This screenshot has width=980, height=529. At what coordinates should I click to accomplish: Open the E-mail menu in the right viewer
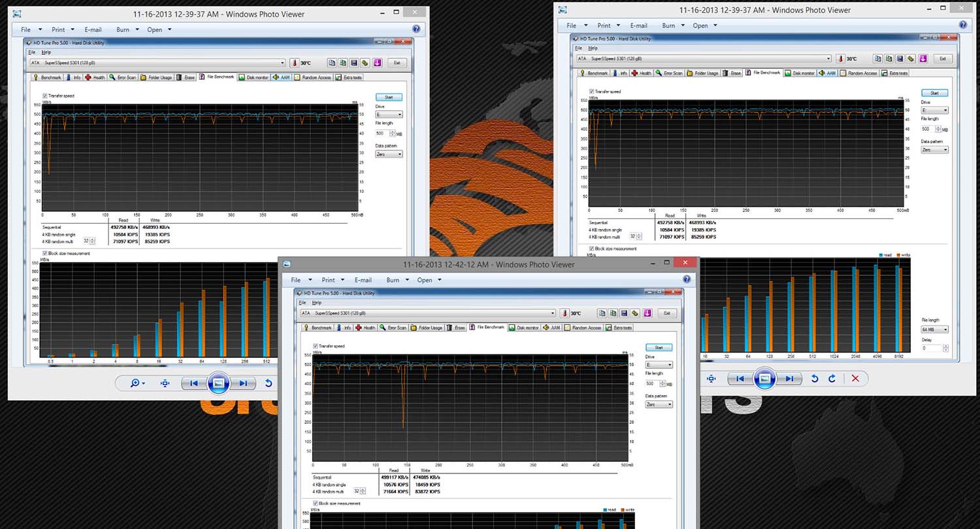coord(638,26)
